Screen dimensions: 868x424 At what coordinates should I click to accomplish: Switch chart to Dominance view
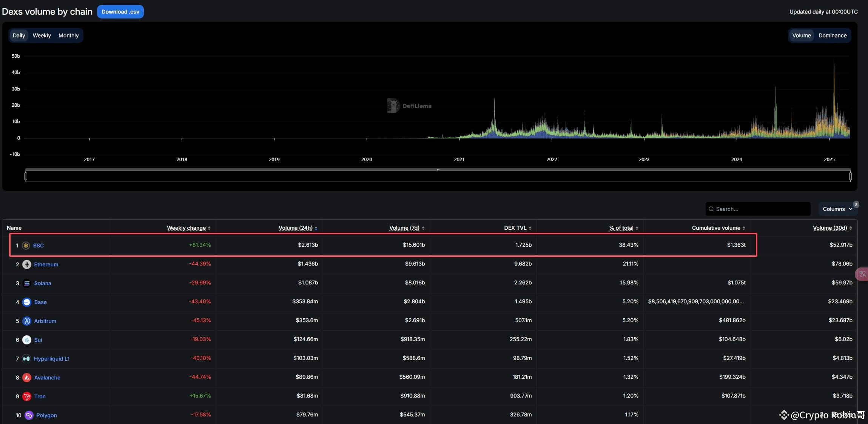pyautogui.click(x=832, y=35)
